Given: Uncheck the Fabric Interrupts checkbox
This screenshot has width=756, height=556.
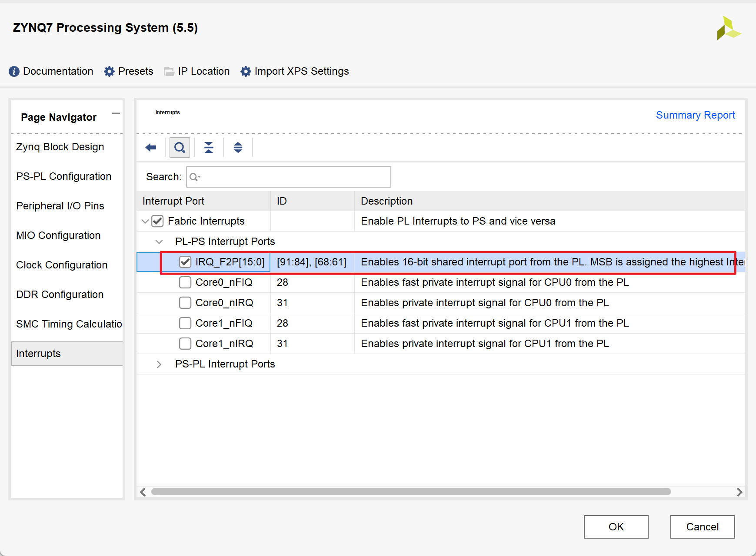Looking at the screenshot, I should pyautogui.click(x=157, y=221).
